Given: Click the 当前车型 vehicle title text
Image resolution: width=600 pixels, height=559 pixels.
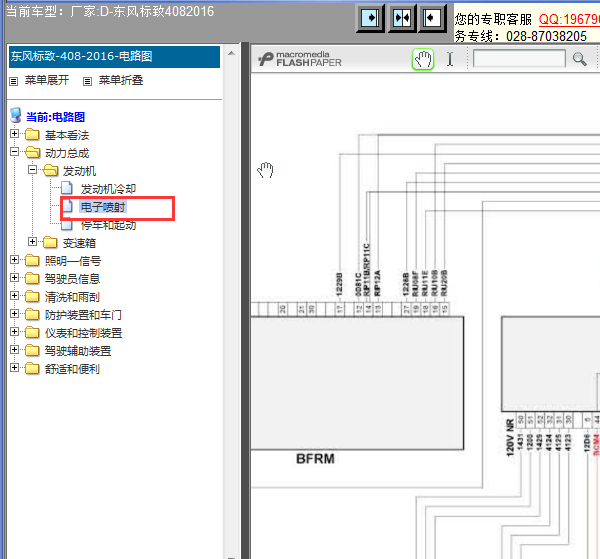Looking at the screenshot, I should (x=110, y=11).
